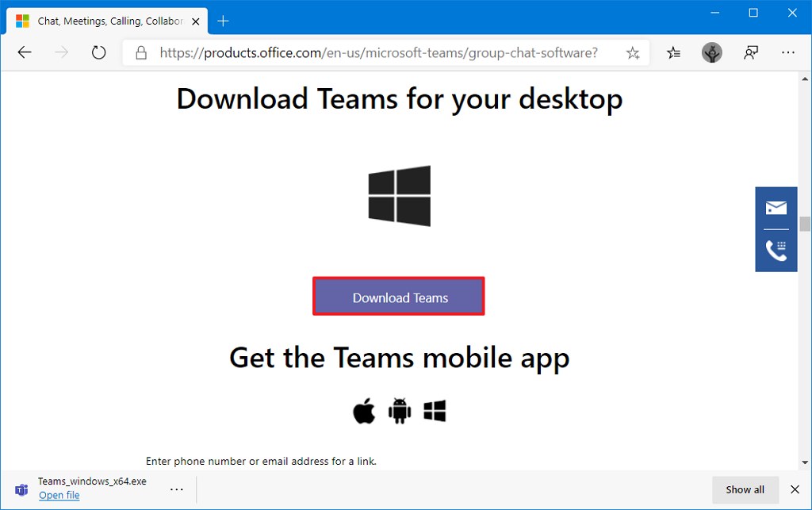Refresh the current page
Image resolution: width=812 pixels, height=510 pixels.
pyautogui.click(x=98, y=52)
